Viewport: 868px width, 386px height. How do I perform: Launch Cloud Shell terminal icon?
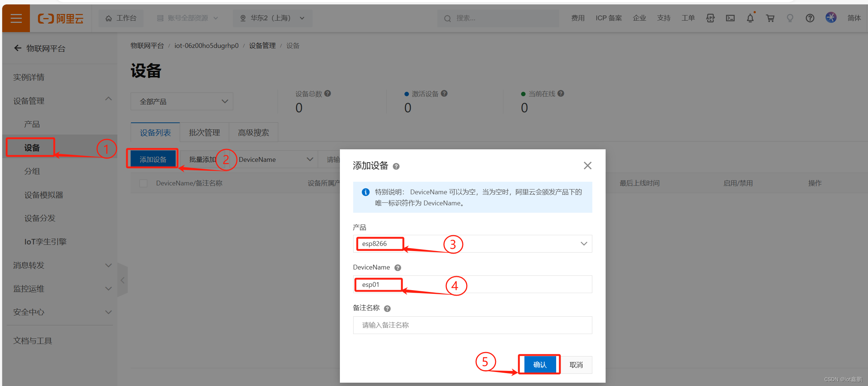730,18
